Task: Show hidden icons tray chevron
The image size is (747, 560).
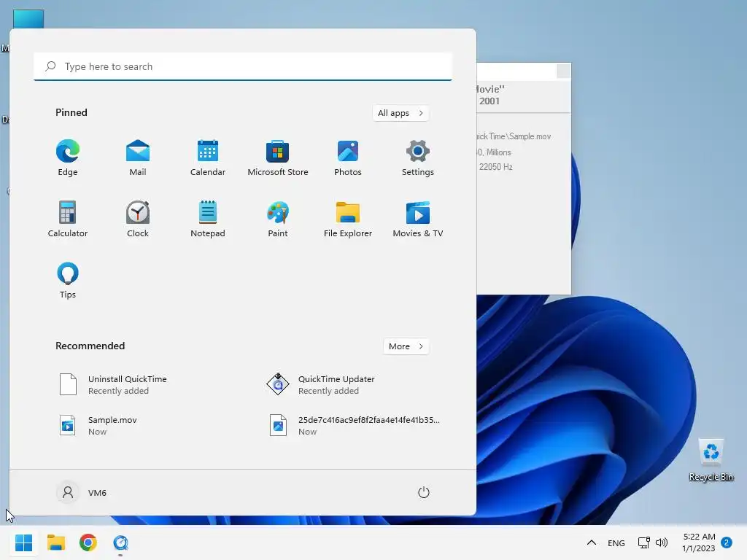Action: point(591,542)
